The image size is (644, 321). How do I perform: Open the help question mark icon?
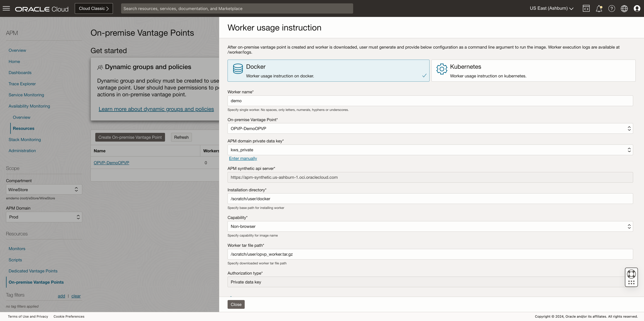[611, 9]
